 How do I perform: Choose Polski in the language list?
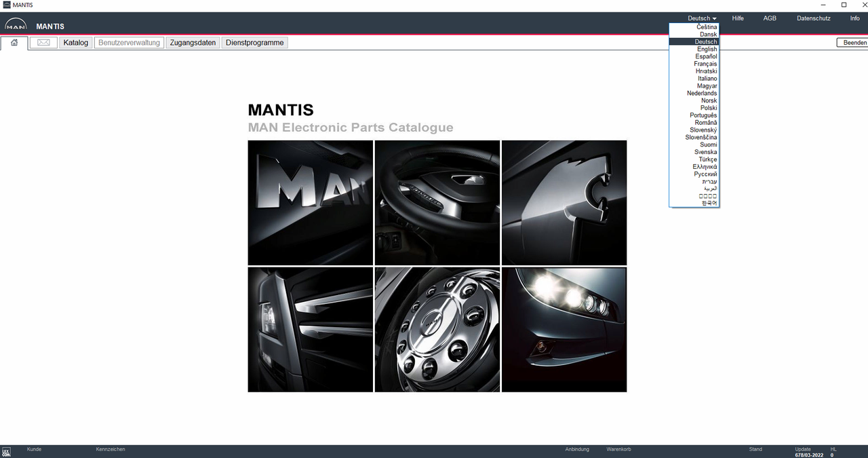pos(694,108)
